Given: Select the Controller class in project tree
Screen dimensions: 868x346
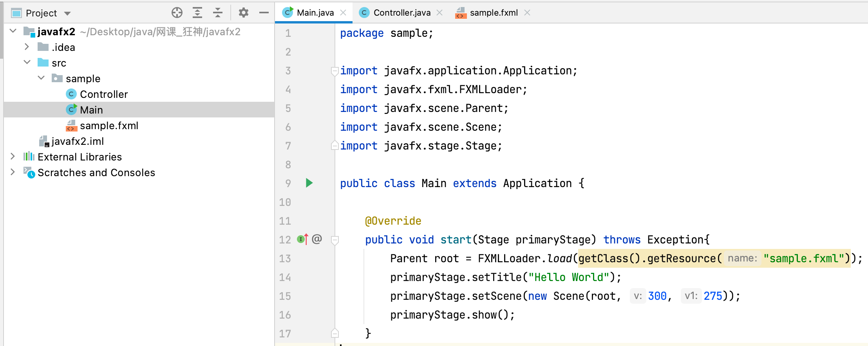Looking at the screenshot, I should coord(103,94).
